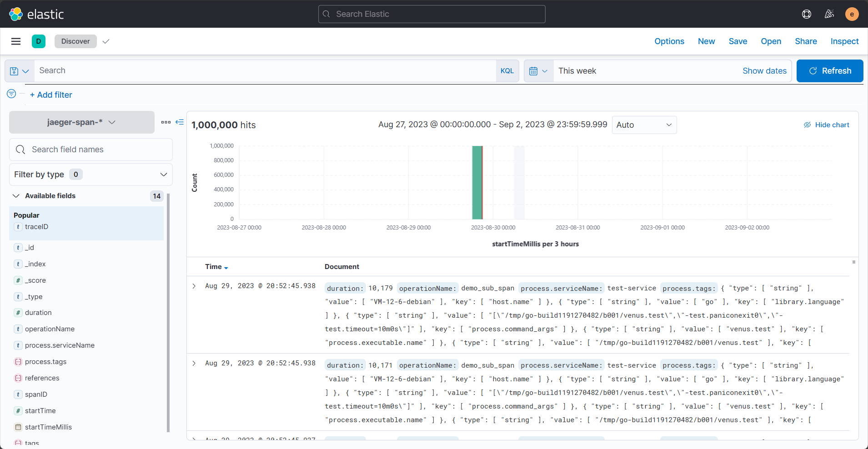
Task: Click type icon next to _index
Action: (18, 264)
